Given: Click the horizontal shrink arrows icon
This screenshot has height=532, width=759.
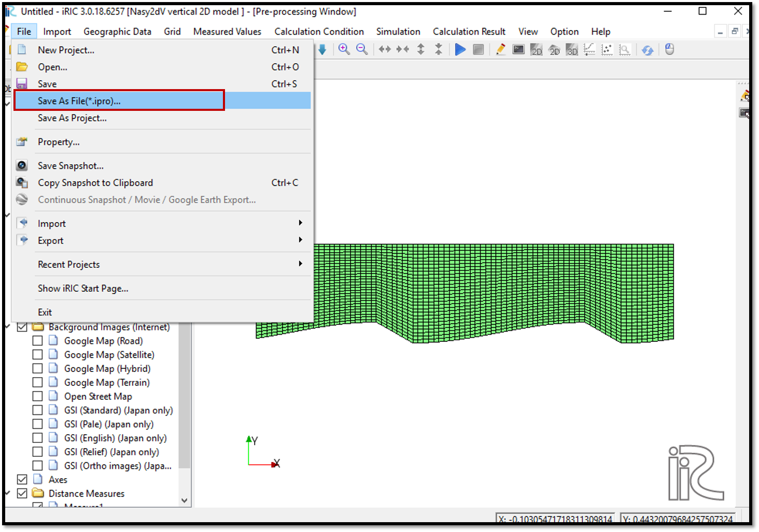Looking at the screenshot, I should click(x=403, y=49).
